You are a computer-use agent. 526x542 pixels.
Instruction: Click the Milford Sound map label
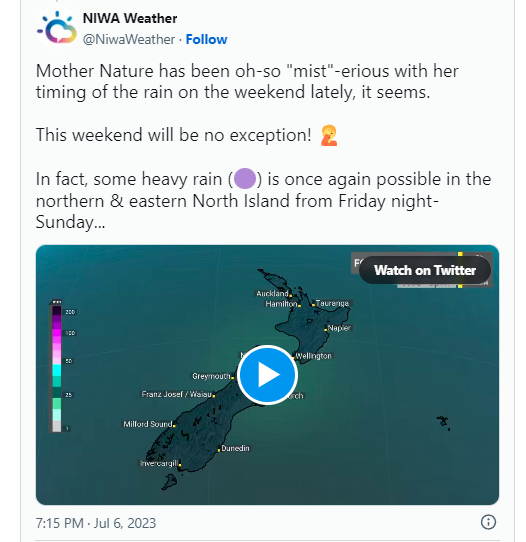point(148,424)
